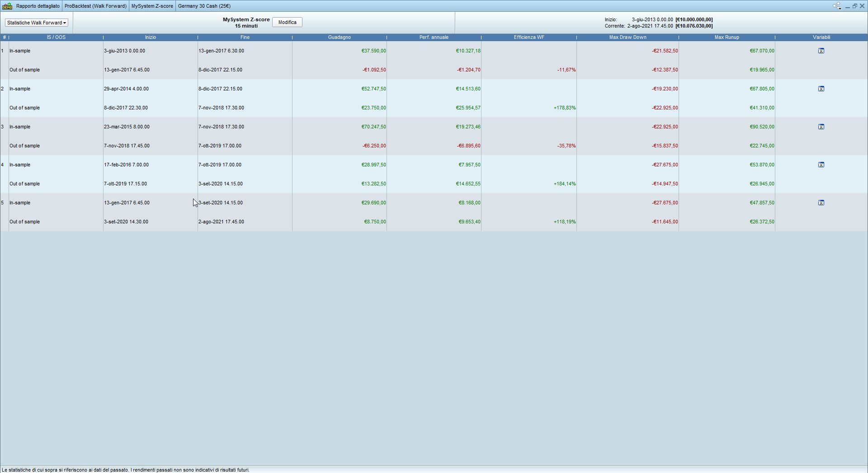Screen dimensions: 868x473
Task: Sort by Max Runup column header
Action: tap(726, 37)
